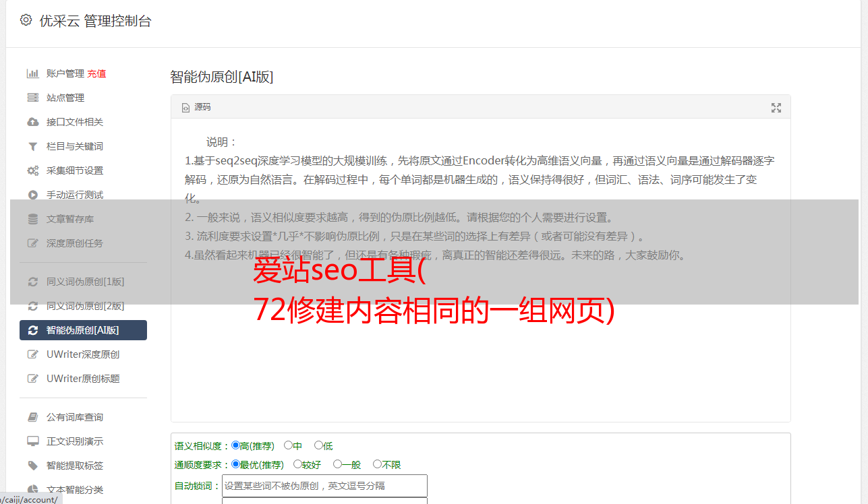Toggle fullscreen icon in editor toolbar
Screen dimensions: 868x504
click(x=776, y=108)
